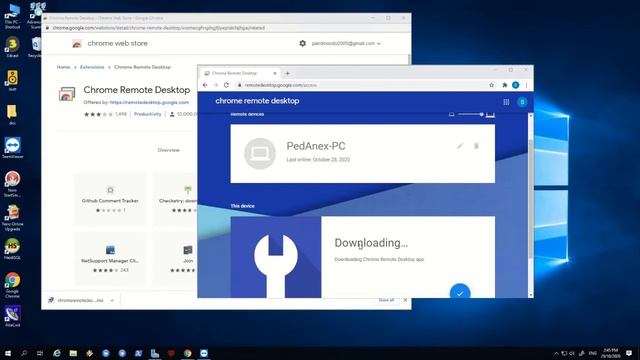
Task: Open the 1,498 ratings count link
Action: [x=121, y=114]
